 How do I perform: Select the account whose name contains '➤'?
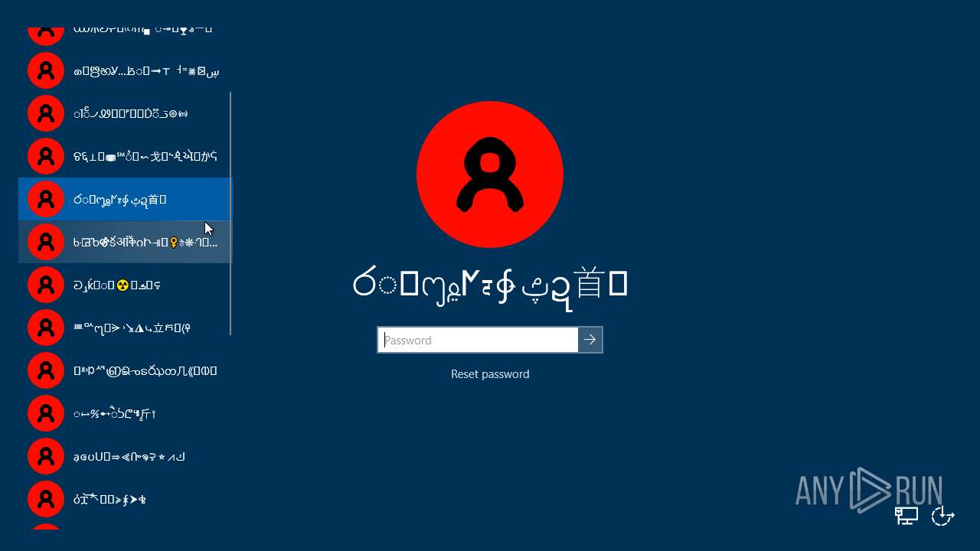point(125,499)
